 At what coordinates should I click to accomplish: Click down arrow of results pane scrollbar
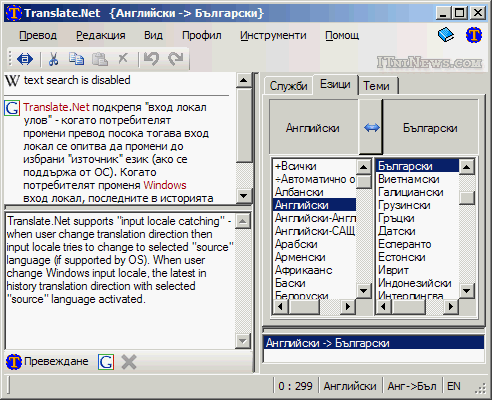[243, 196]
